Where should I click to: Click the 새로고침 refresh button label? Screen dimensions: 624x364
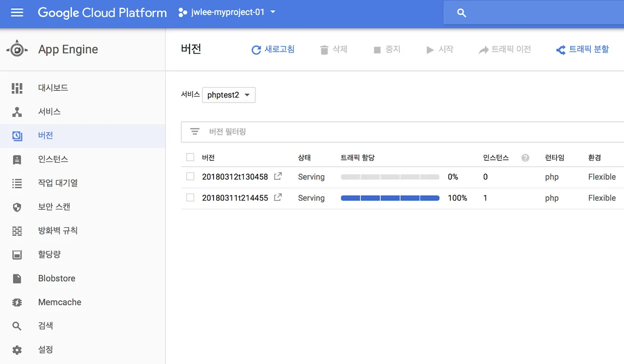coord(279,49)
